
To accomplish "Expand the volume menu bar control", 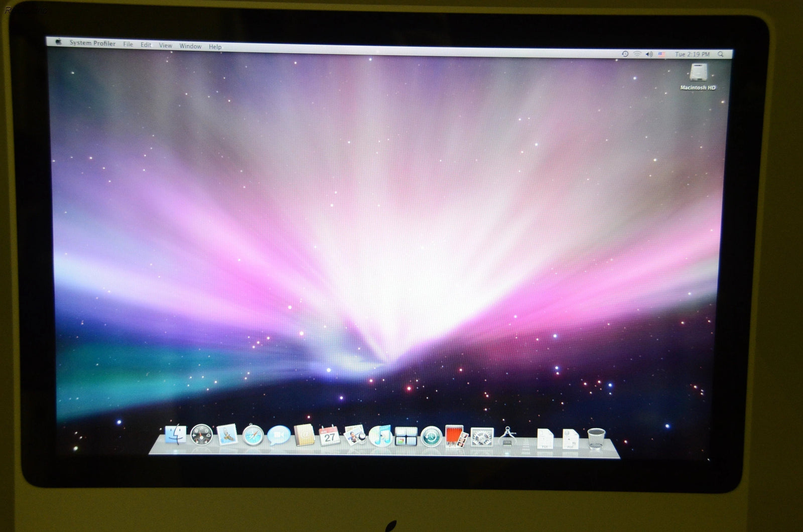I will (x=649, y=54).
